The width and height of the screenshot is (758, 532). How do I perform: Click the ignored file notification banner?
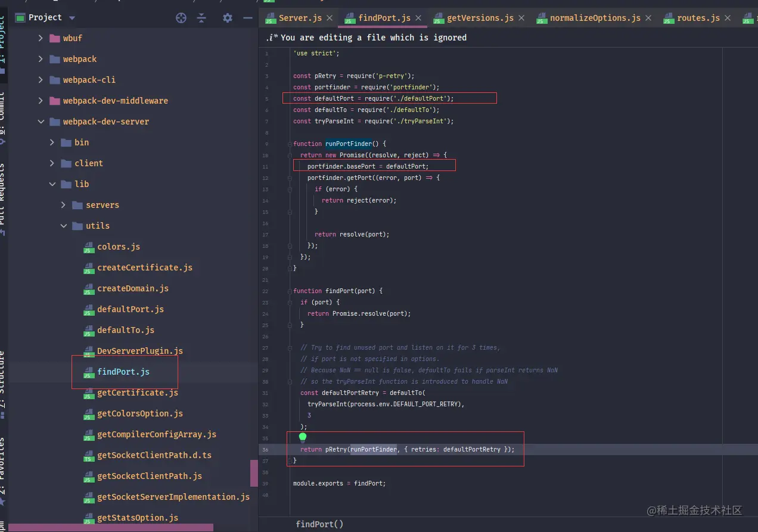[508, 38]
